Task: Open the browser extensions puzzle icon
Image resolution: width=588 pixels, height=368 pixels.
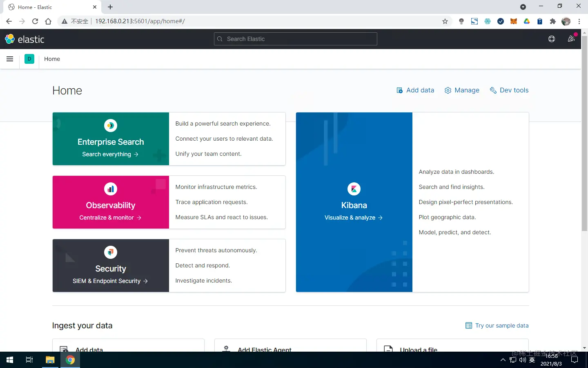Action: [553, 21]
